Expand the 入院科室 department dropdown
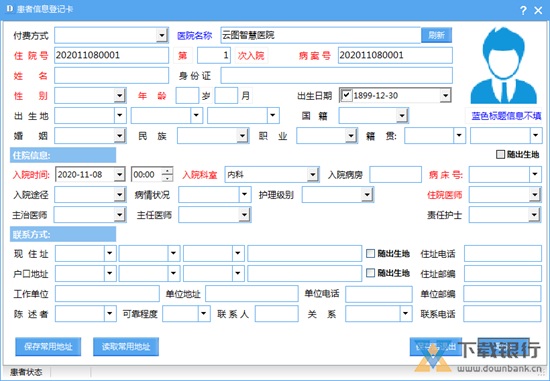Screen dimensions: 550x381 pyautogui.click(x=312, y=174)
